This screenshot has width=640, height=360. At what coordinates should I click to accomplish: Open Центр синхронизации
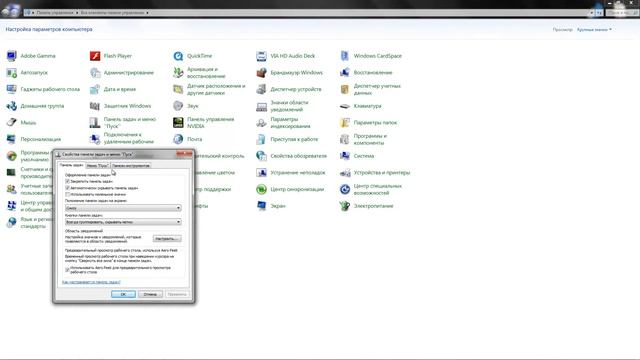point(290,189)
